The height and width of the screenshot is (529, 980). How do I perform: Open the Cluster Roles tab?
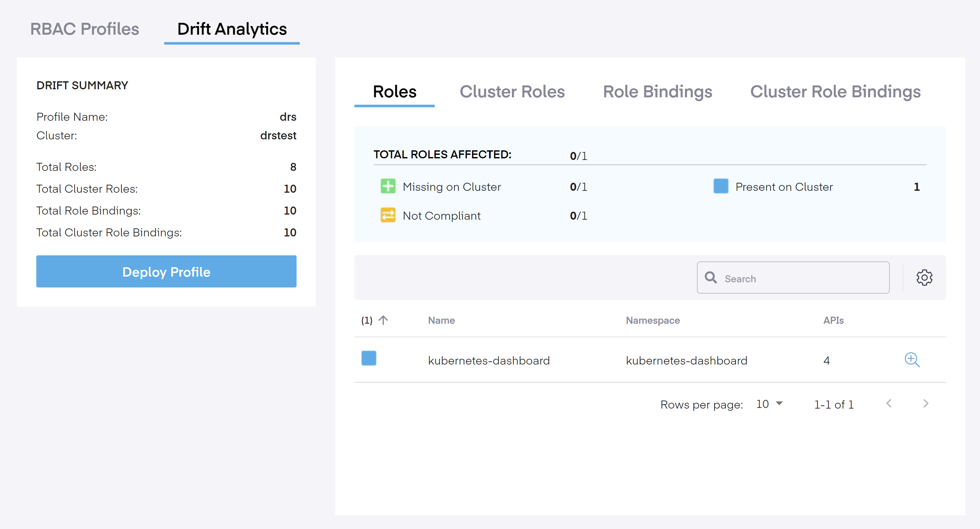512,92
